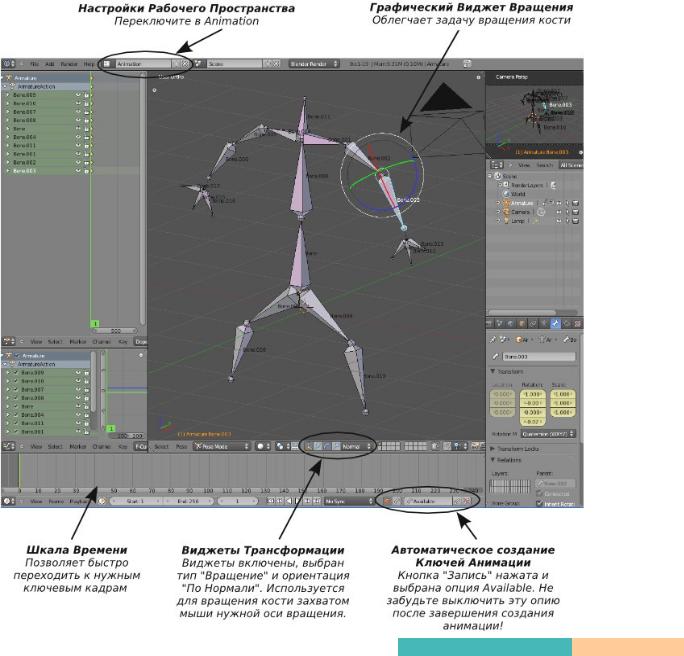Click the World item in the Outliner
Screen dimensions: 684x656
(x=518, y=194)
